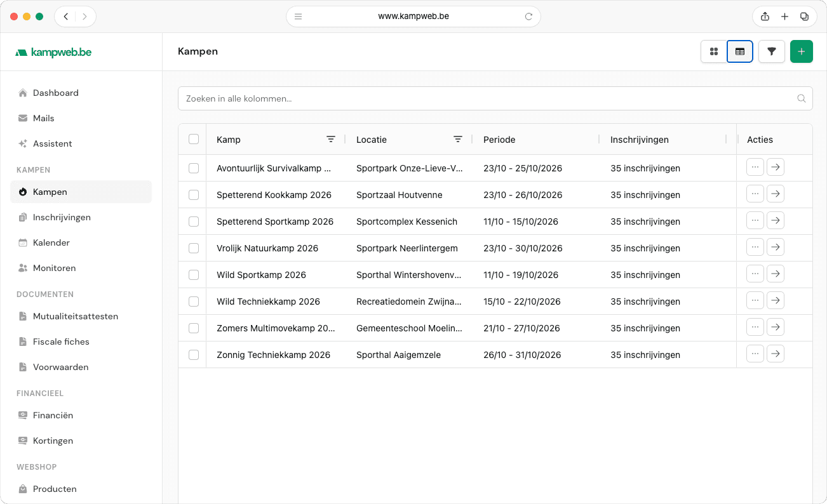Select the Vrolijk Natuurkamp 2026 checkbox
The width and height of the screenshot is (827, 504).
tap(194, 248)
